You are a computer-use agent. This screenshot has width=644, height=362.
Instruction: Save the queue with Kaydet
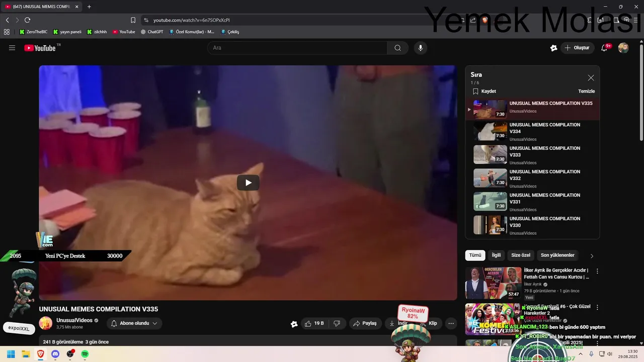tap(485, 92)
